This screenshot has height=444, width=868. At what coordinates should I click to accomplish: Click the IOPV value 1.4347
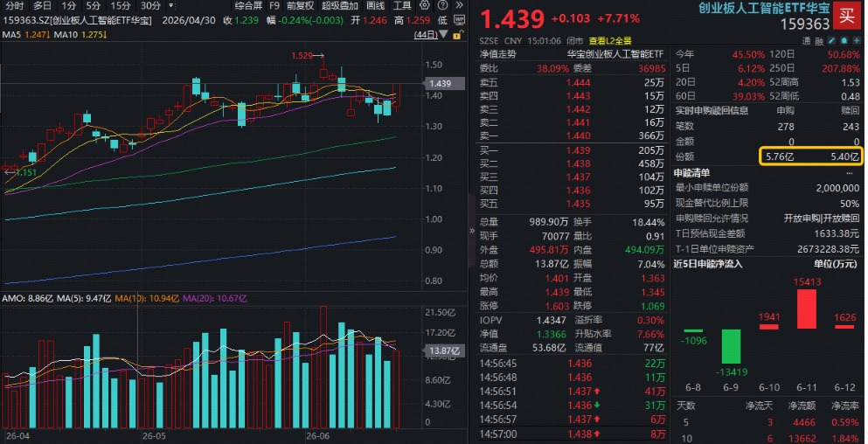pos(552,321)
